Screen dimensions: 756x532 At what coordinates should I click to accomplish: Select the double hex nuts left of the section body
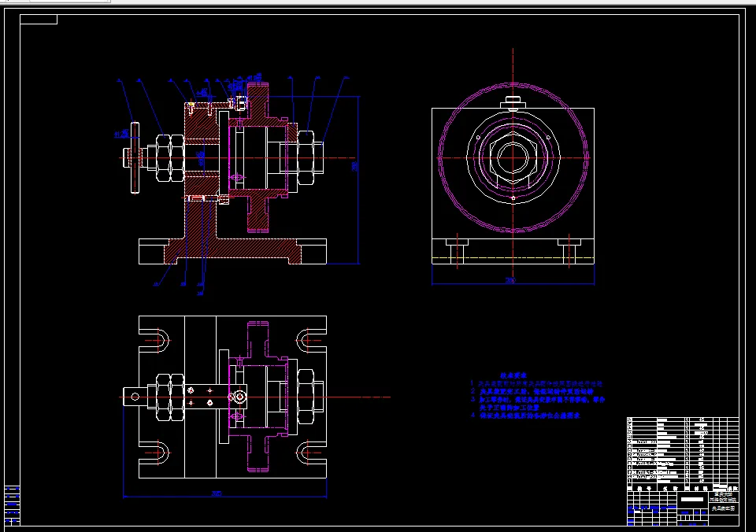170,158
